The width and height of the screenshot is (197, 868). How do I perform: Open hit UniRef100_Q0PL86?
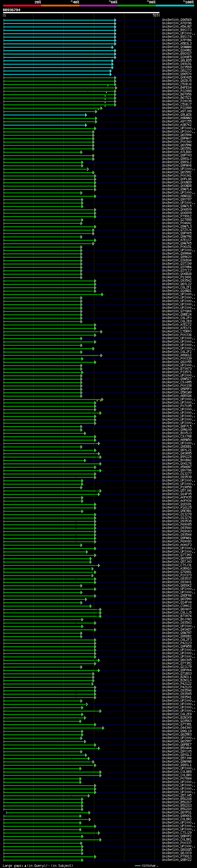[x=177, y=179]
